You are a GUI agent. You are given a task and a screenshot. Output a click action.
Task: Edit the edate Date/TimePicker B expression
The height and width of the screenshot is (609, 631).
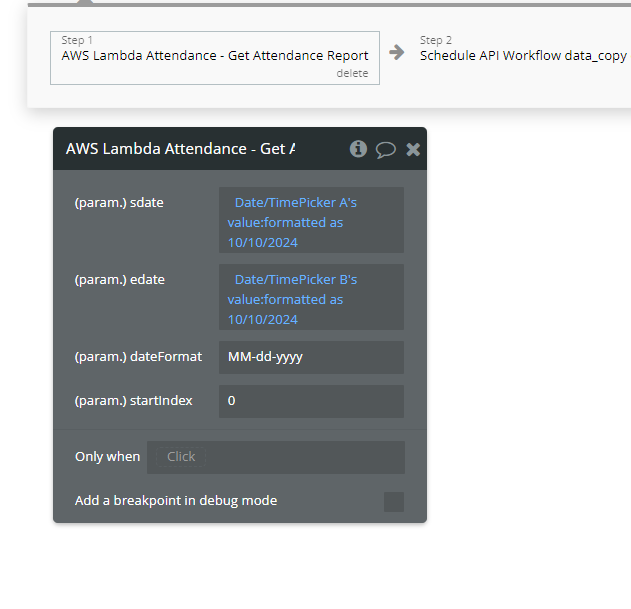coord(311,297)
